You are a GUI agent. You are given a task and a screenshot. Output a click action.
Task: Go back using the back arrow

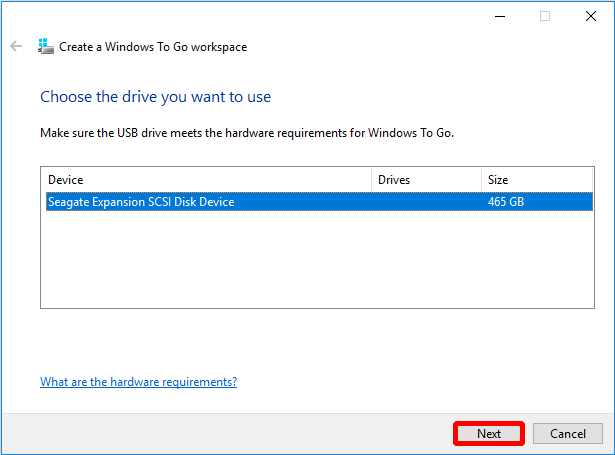point(16,47)
